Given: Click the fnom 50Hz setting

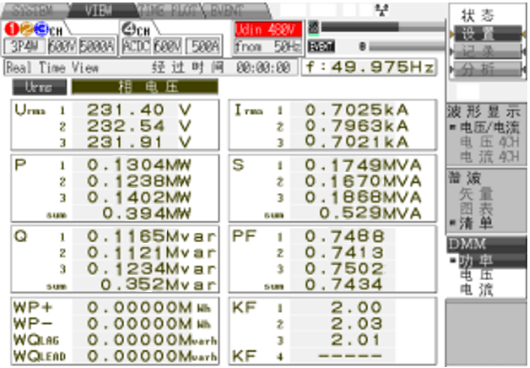Looking at the screenshot, I should click(x=268, y=46).
